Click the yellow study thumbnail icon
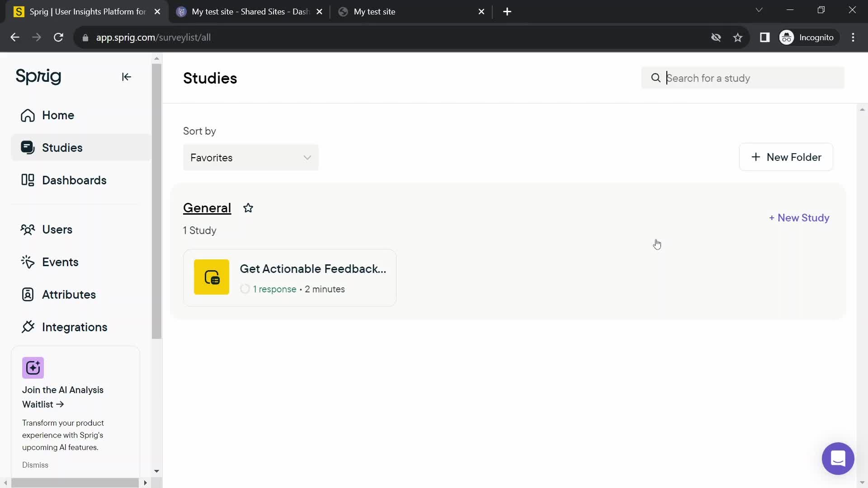 (212, 277)
